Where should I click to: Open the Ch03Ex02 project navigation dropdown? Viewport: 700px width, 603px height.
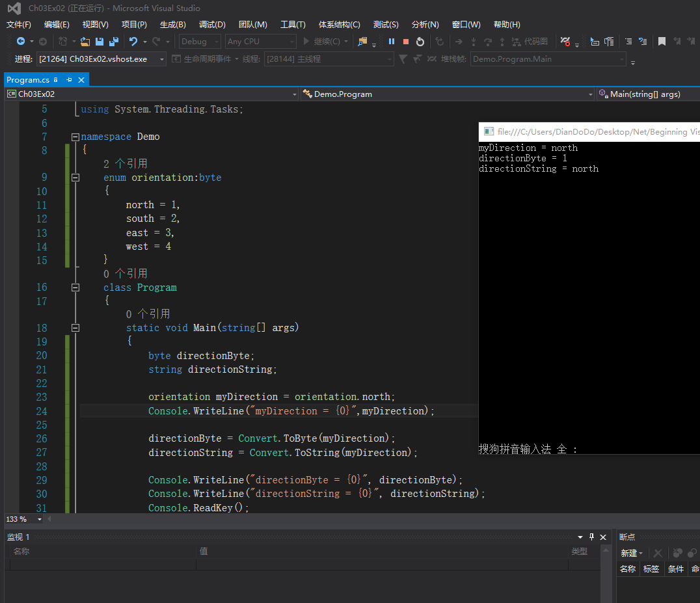coord(152,94)
